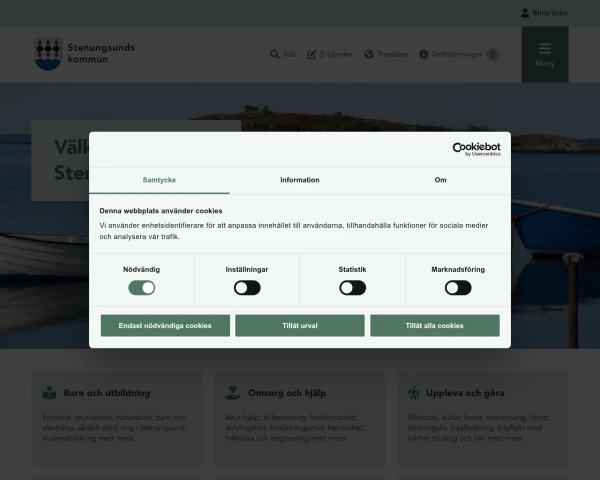Click the Statistik label text
600x480 pixels.
click(x=352, y=269)
